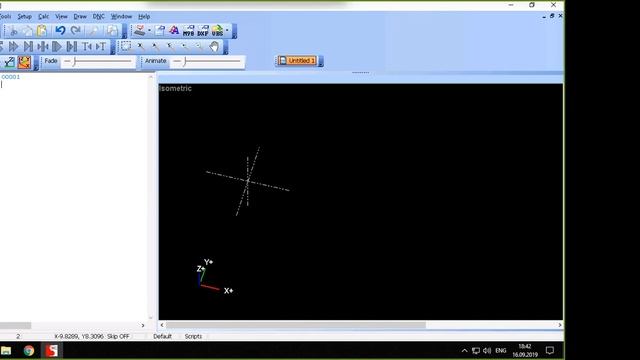Screen dimensions: 640x360
Task: Open the Setup menu
Action: 24,17
